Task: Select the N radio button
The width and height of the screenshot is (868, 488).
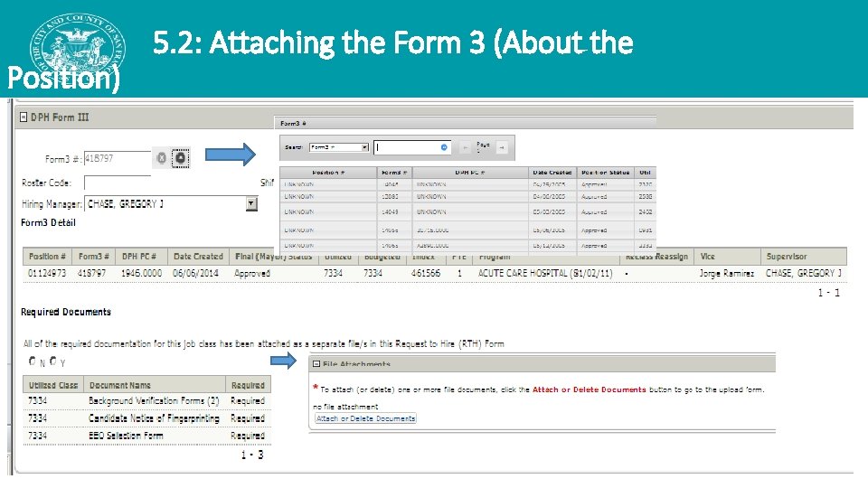Action: pos(33,361)
